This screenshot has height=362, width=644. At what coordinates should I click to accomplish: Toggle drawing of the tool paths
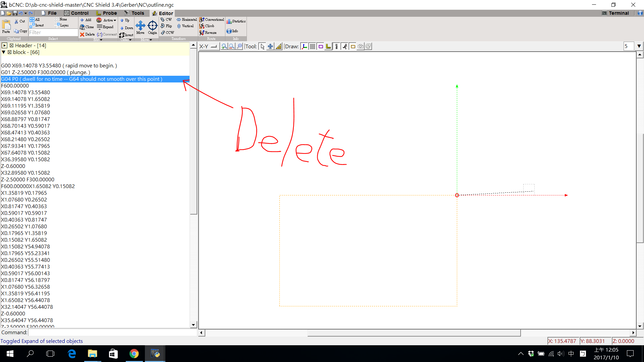(x=336, y=46)
